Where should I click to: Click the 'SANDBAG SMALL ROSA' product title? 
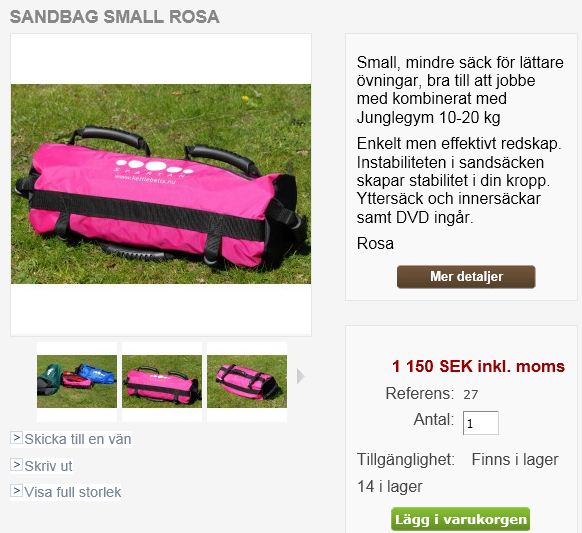tap(115, 17)
